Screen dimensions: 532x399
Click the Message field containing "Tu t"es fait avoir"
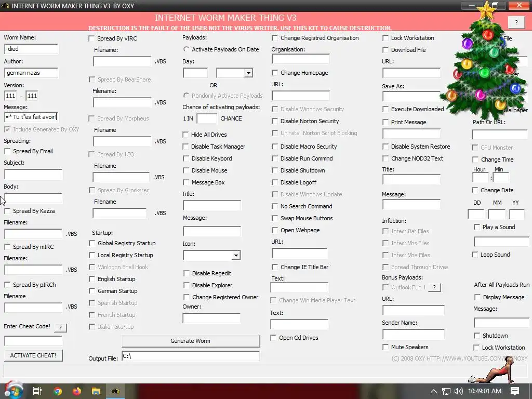pyautogui.click(x=31, y=117)
